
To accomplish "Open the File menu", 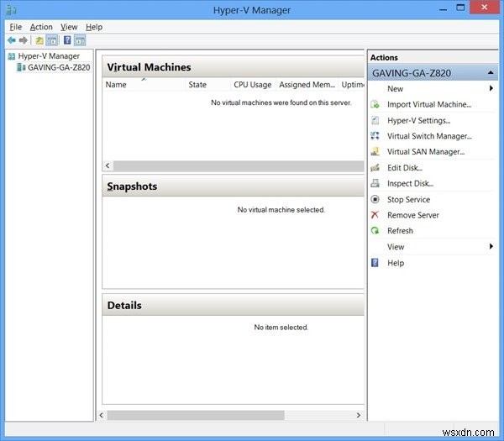I will pyautogui.click(x=16, y=27).
